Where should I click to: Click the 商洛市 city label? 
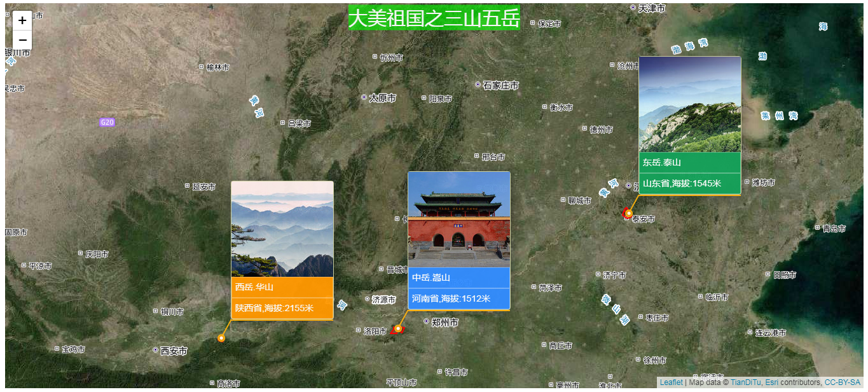click(x=228, y=384)
